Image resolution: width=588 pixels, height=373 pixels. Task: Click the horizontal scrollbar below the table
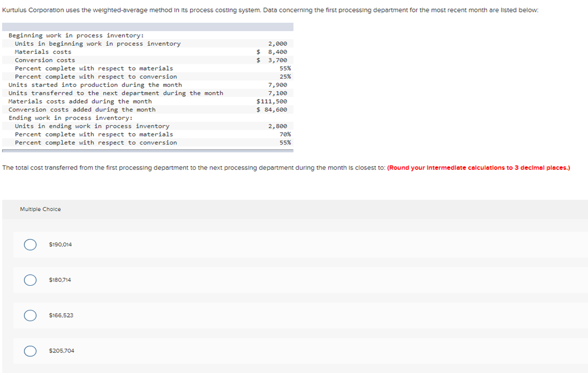[148, 151]
